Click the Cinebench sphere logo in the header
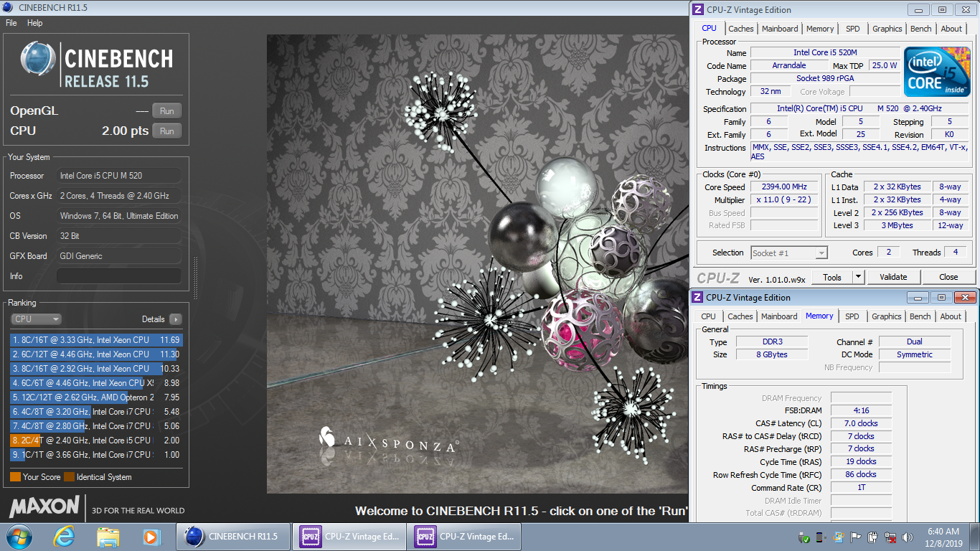 (38, 58)
